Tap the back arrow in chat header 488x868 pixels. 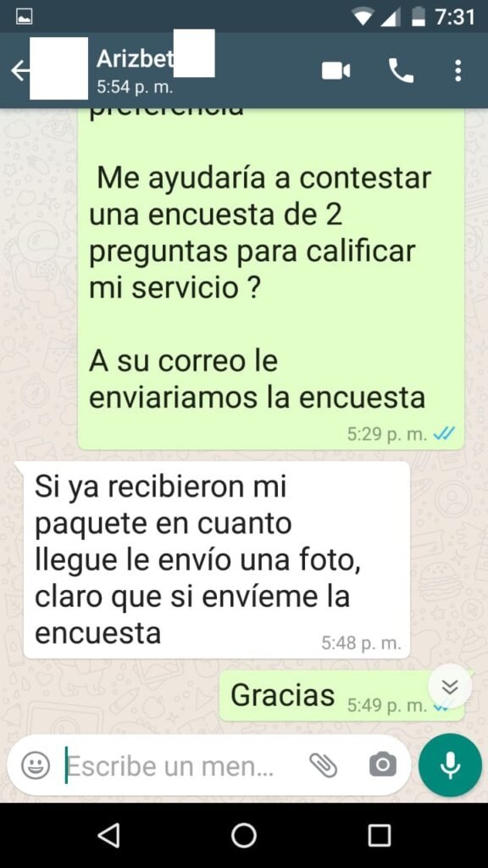coord(19,71)
